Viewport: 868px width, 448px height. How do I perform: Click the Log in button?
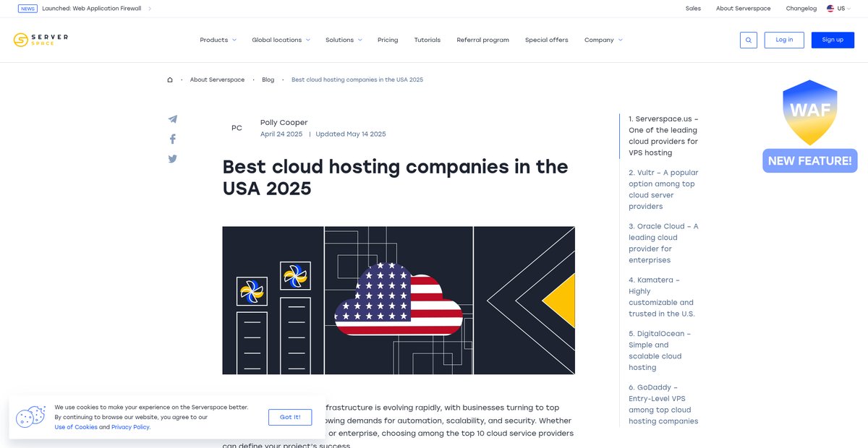point(784,40)
